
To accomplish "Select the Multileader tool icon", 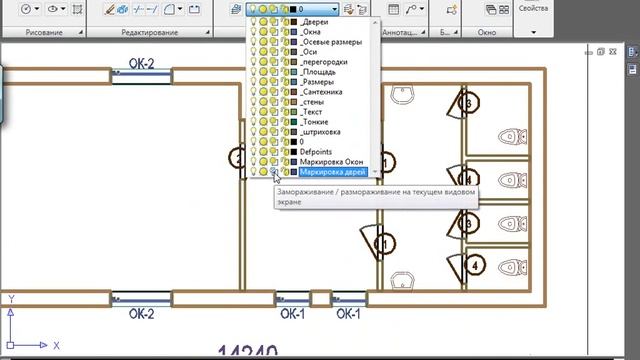I will [411, 9].
